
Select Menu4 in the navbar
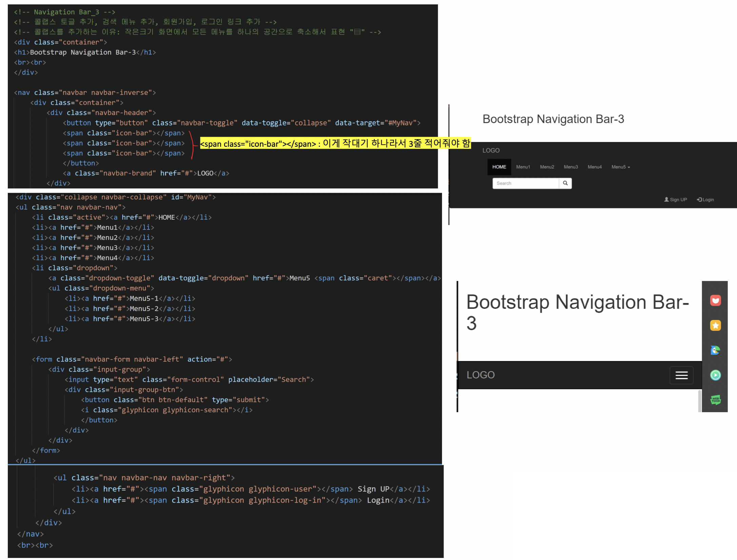click(x=595, y=167)
